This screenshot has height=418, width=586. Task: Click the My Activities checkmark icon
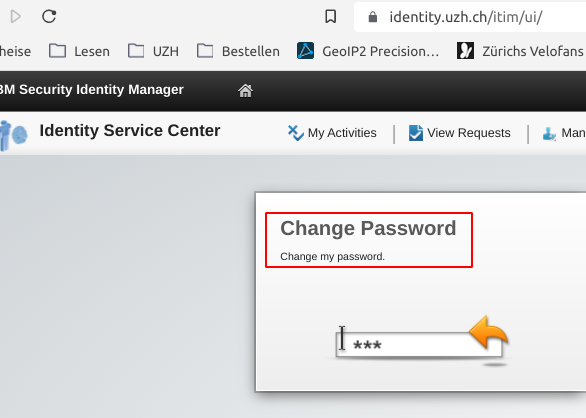[x=296, y=133]
